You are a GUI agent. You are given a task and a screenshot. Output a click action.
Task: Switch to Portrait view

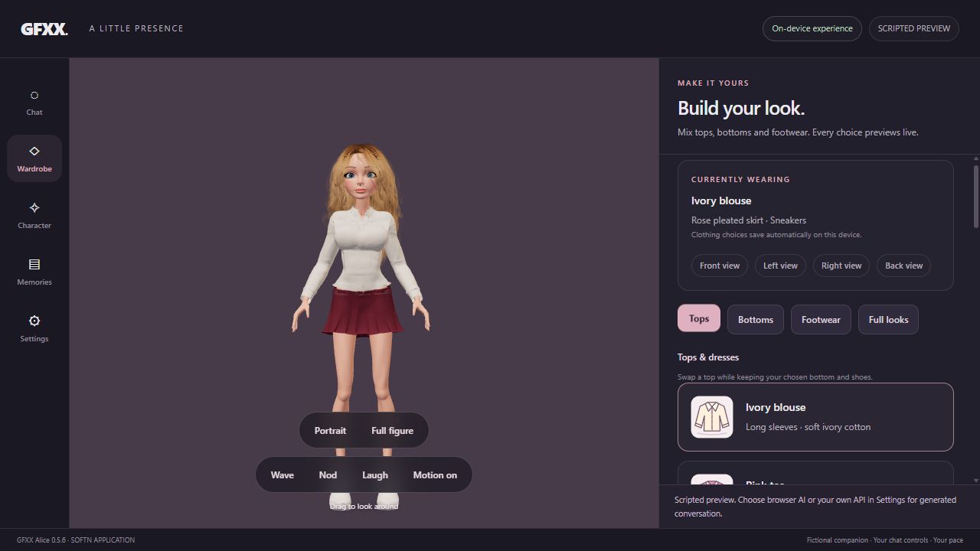(330, 431)
